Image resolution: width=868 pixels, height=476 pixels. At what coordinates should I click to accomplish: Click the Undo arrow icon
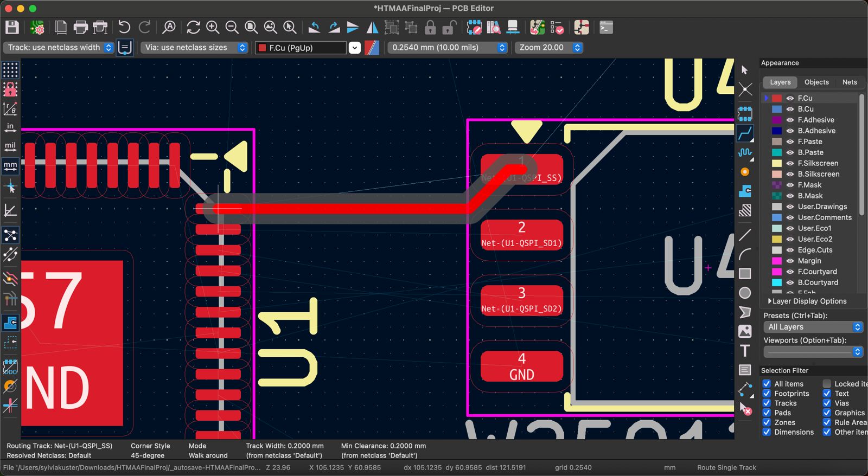point(124,27)
